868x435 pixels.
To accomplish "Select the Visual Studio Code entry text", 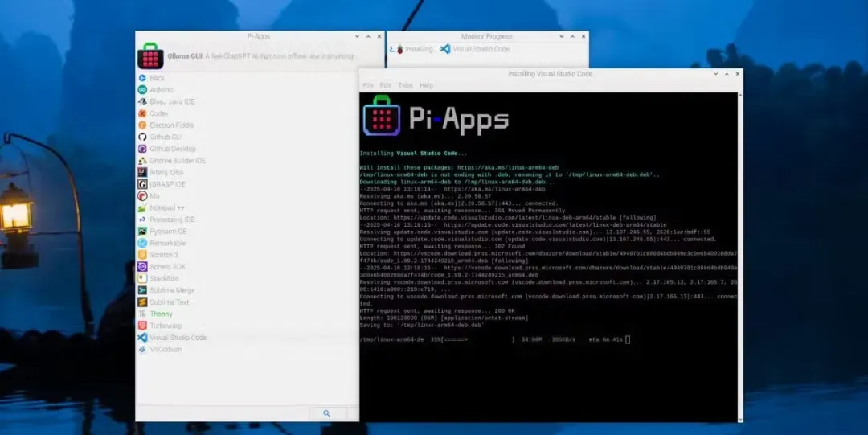I will point(178,338).
